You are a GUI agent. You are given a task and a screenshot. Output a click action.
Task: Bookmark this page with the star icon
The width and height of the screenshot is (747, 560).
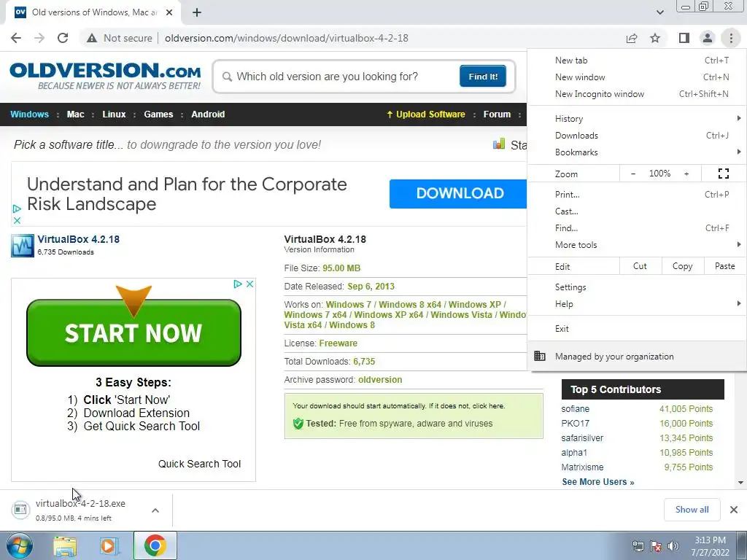click(655, 38)
